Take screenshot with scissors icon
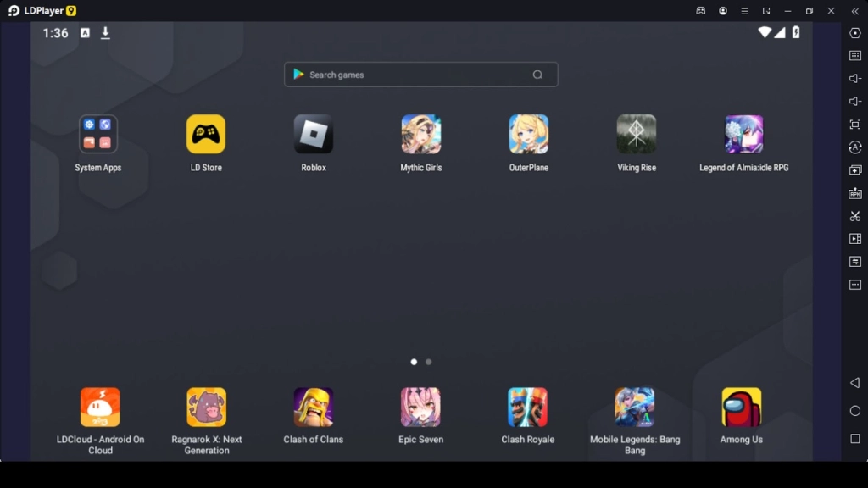Screen dimensions: 868x488 (854, 216)
